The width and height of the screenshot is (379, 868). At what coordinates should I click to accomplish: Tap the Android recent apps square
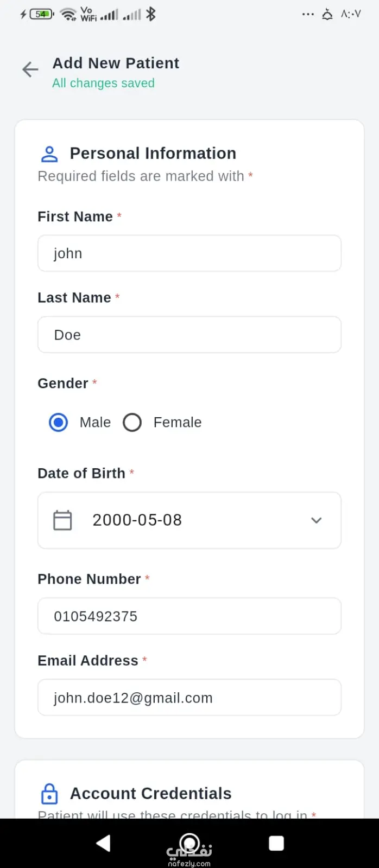(x=276, y=843)
